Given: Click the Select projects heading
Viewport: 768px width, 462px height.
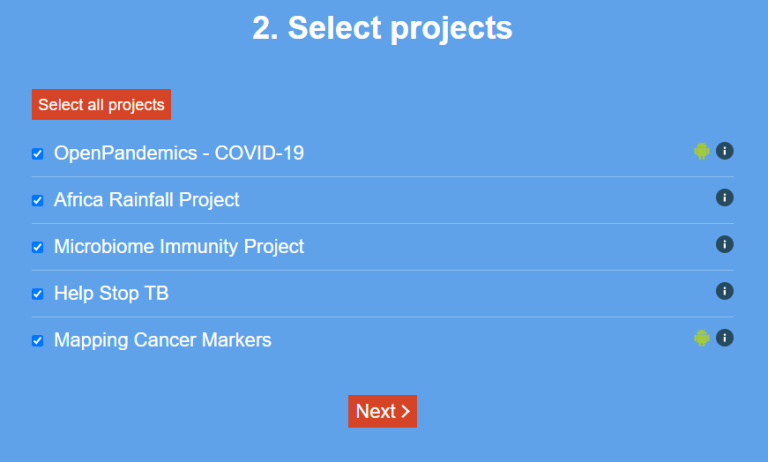Looking at the screenshot, I should click(x=382, y=28).
